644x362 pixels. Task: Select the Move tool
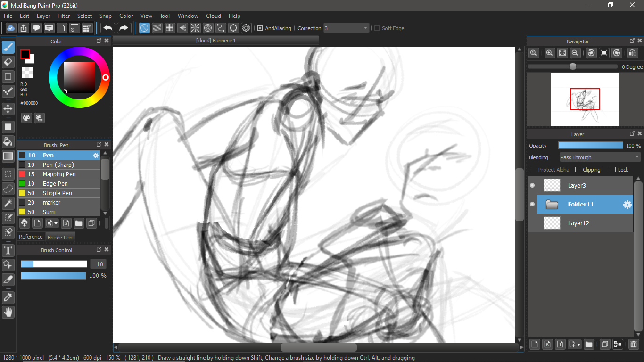8,109
